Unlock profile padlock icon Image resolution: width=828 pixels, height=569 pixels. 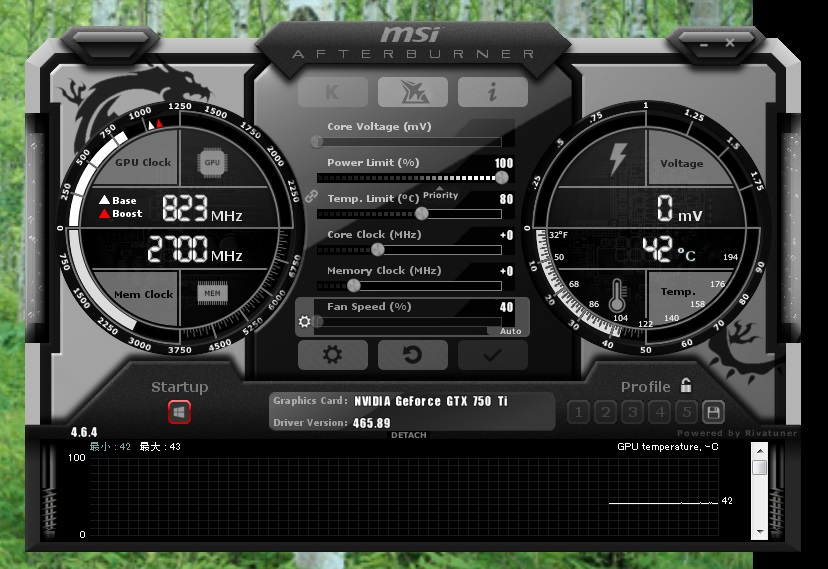[x=685, y=385]
